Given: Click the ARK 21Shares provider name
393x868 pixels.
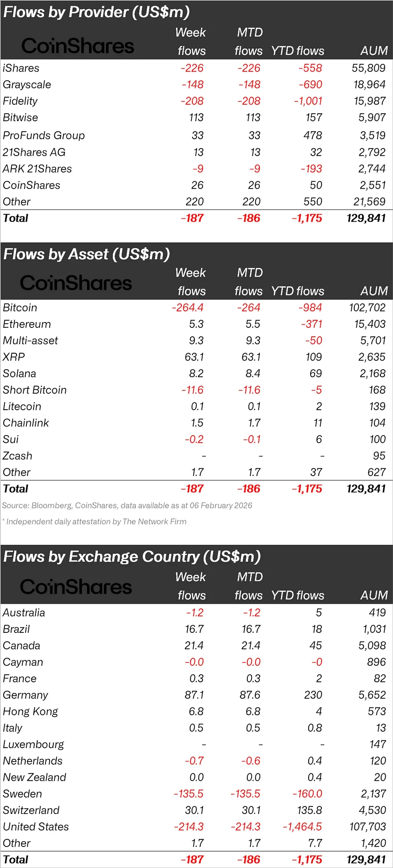Looking at the screenshot, I should coord(37,169).
